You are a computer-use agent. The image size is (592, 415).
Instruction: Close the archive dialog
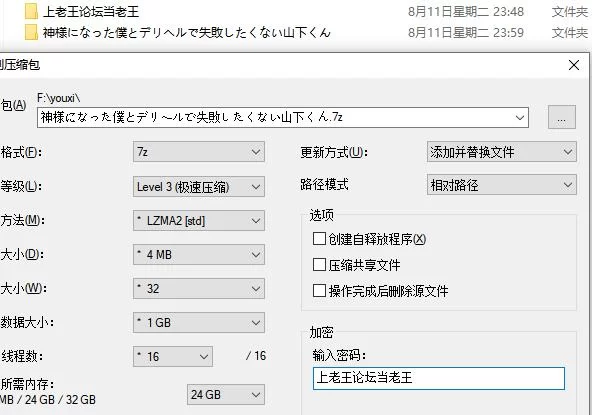point(574,65)
